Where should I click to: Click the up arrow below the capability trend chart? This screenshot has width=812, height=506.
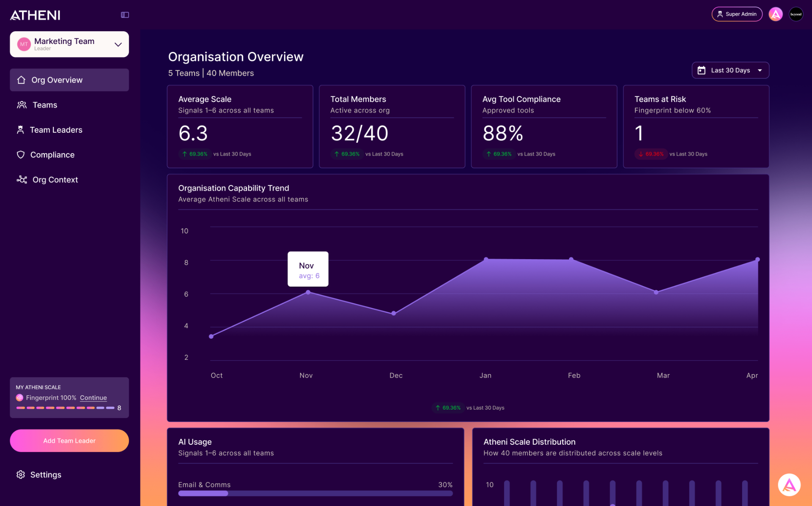tap(438, 408)
